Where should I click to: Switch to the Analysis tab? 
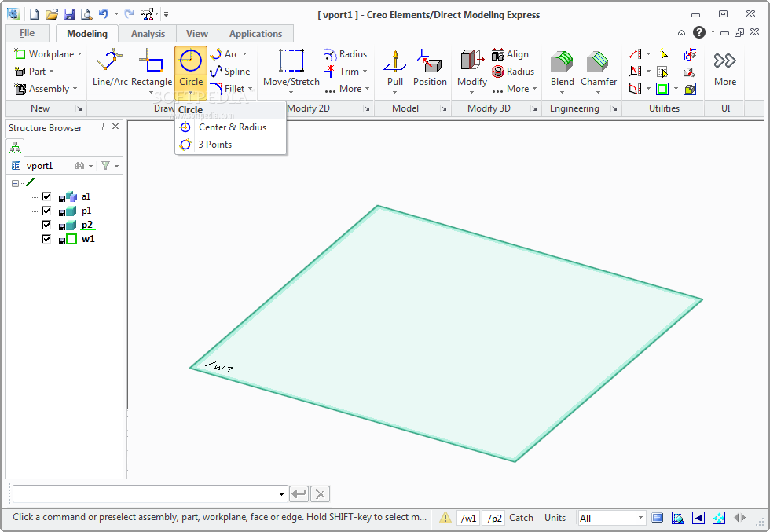pyautogui.click(x=148, y=34)
